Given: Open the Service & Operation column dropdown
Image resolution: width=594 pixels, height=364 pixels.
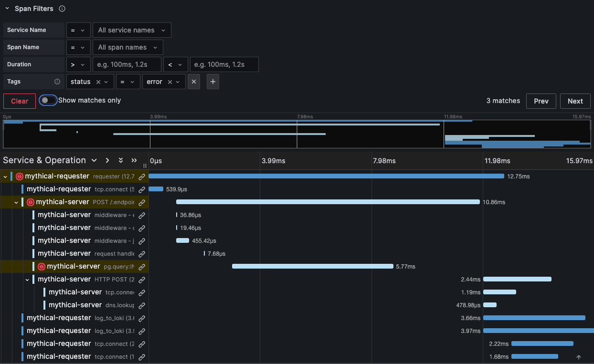Looking at the screenshot, I should coord(94,160).
